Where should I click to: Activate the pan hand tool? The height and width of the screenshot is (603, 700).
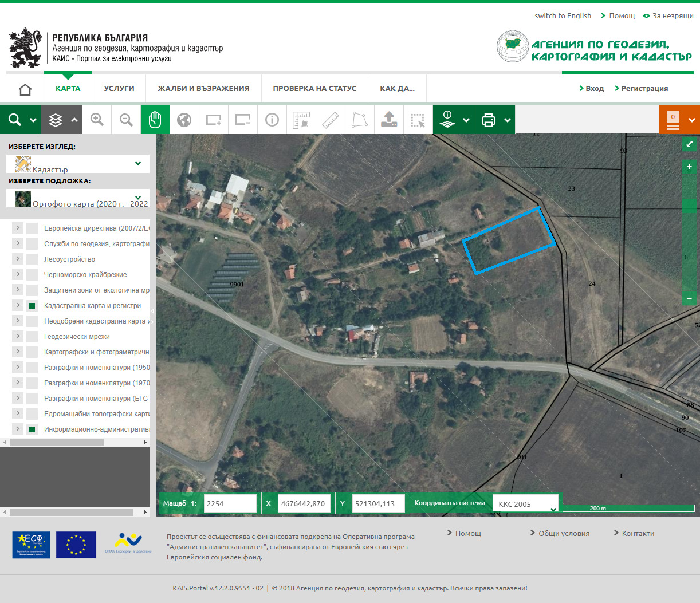(155, 120)
